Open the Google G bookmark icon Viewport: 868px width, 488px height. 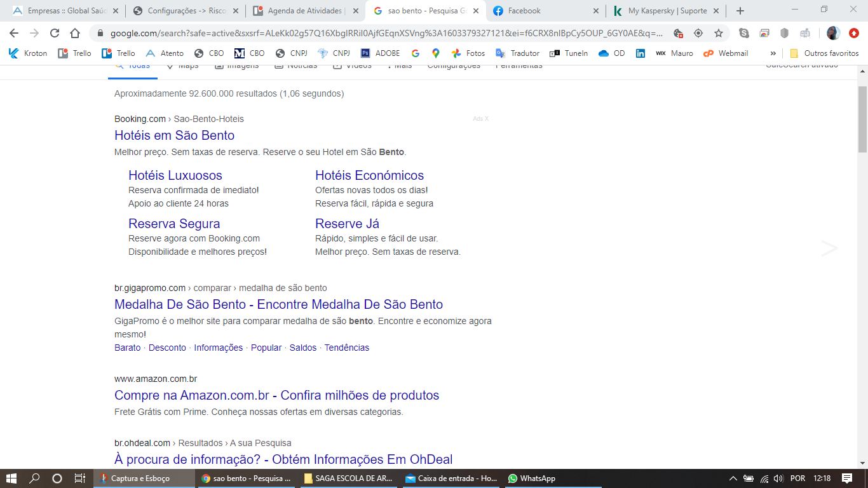416,53
